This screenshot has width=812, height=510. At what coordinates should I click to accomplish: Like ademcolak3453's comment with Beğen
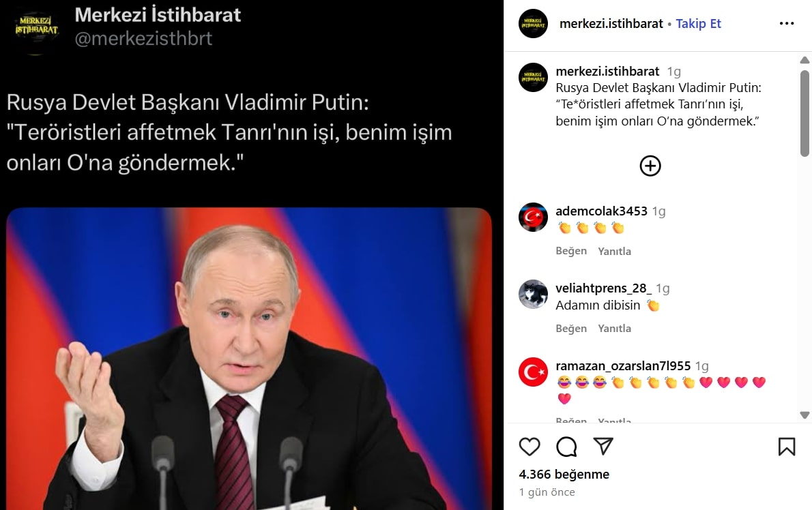[571, 251]
